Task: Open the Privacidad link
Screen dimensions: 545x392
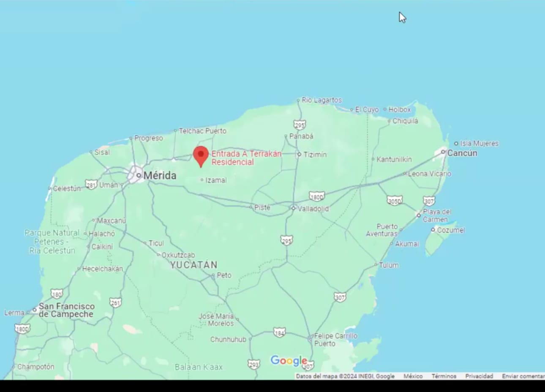Action: coord(479,376)
